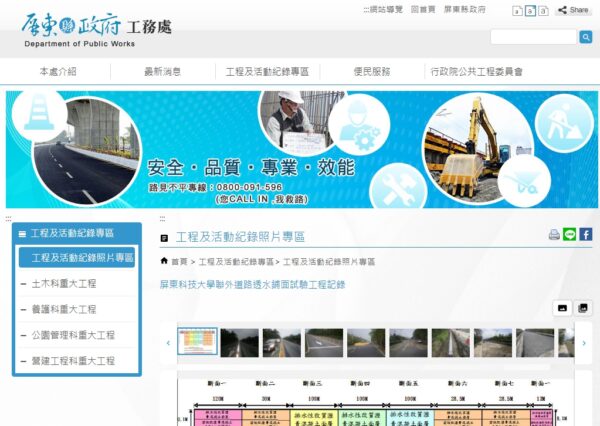Select the first colored chart thumbnail
Image resolution: width=600 pixels, height=426 pixels.
coord(197,341)
